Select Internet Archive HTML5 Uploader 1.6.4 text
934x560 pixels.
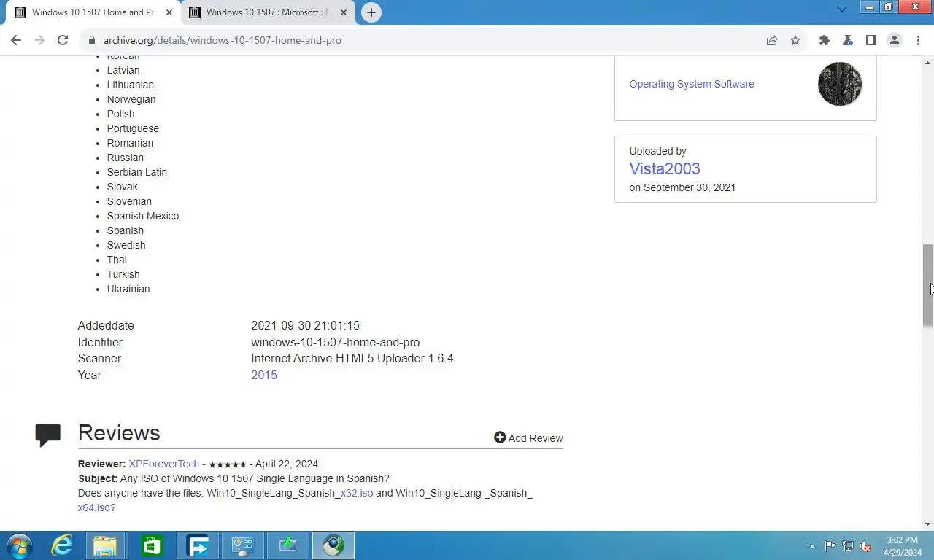[352, 358]
